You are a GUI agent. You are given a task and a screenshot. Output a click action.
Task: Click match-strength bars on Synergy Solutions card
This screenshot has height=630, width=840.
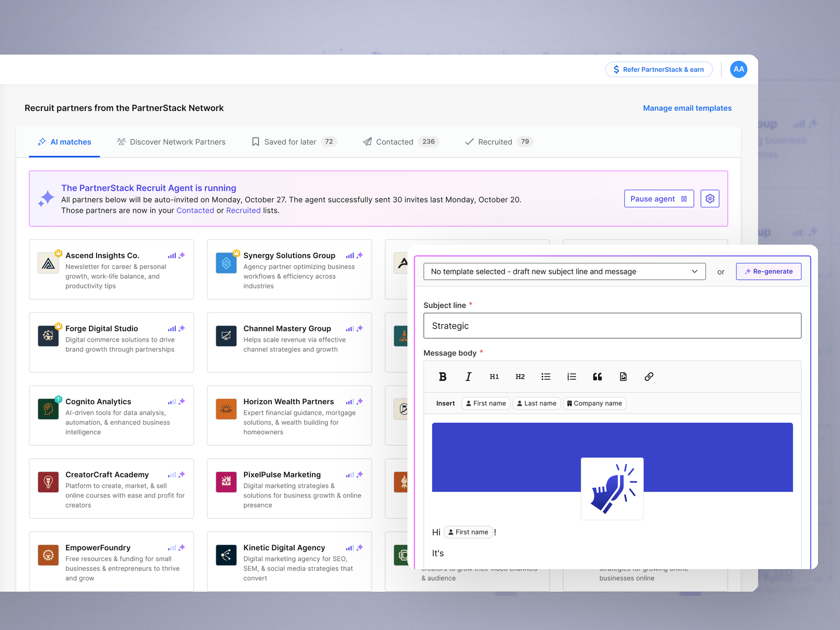(350, 256)
